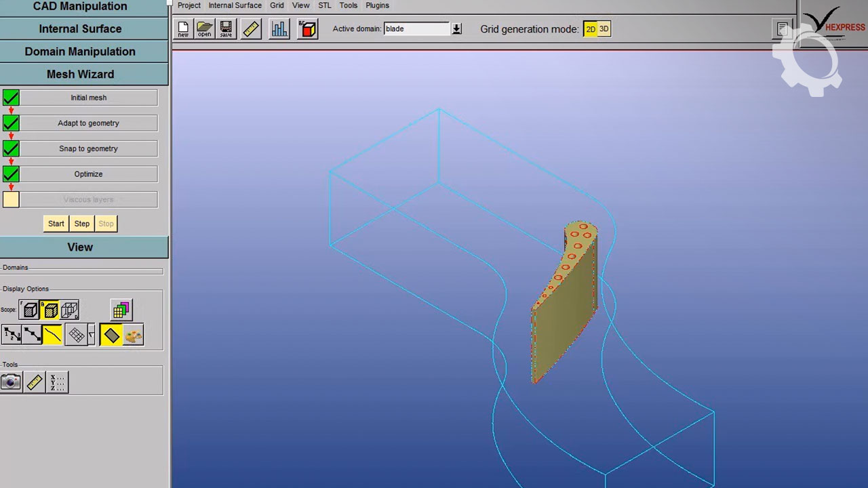Screen dimensions: 868x488
Task: Open the mesh quality histogram icon
Action: [x=279, y=29]
